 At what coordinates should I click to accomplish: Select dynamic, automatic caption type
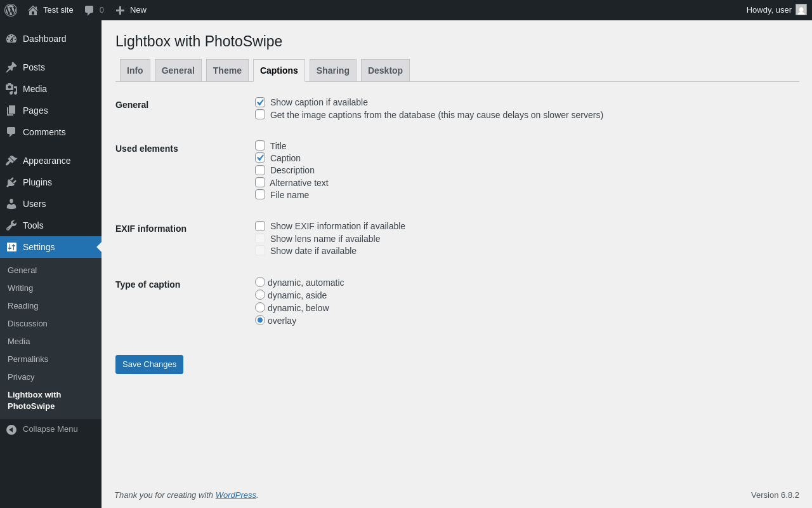point(260,282)
